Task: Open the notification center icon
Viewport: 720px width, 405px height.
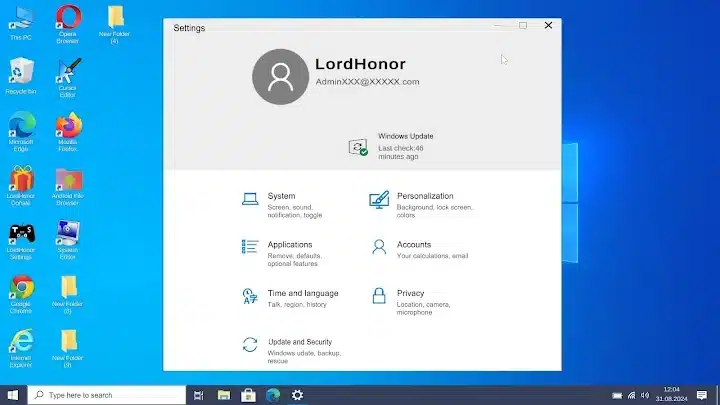Action: [x=702, y=395]
